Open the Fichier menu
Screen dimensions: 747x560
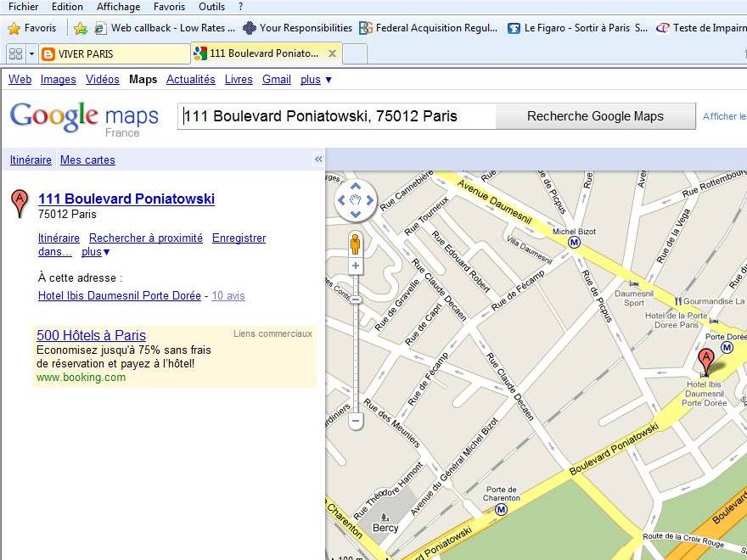(x=23, y=7)
